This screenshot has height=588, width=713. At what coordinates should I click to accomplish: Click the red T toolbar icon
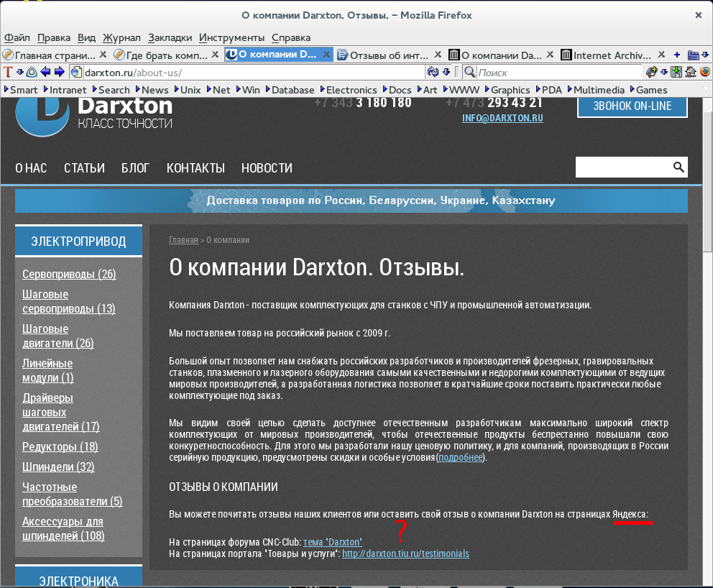click(8, 72)
